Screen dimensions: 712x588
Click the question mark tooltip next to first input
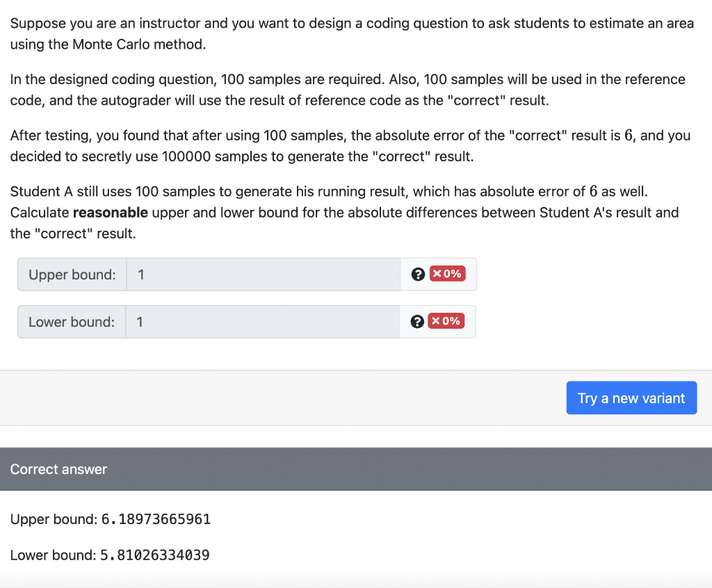click(x=417, y=274)
